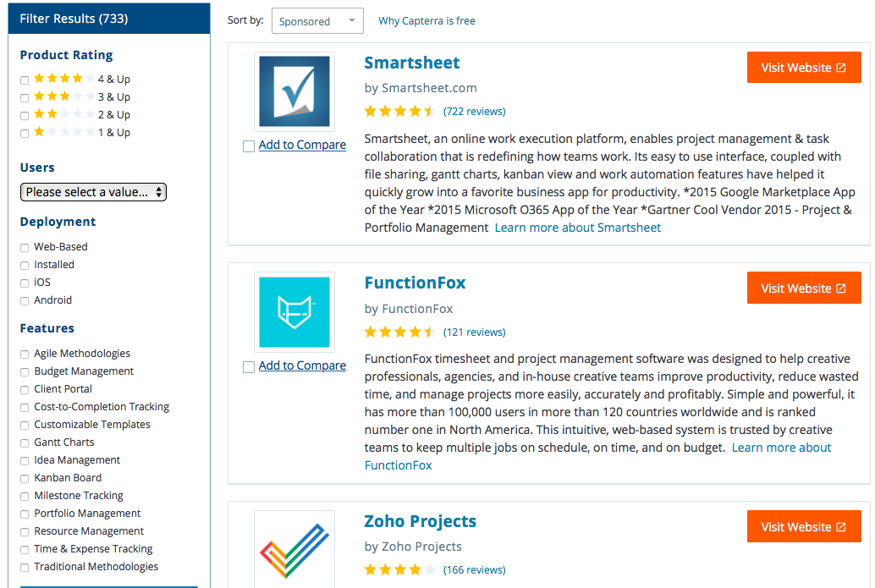The image size is (875, 588).
Task: Click the Zoho Projects logo thumbnail
Action: pyautogui.click(x=294, y=550)
